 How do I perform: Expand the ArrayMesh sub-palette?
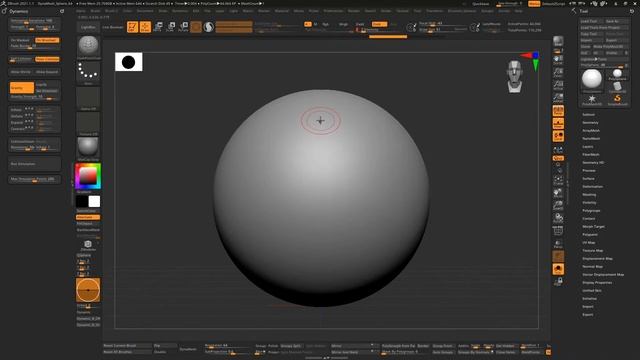(x=591, y=131)
